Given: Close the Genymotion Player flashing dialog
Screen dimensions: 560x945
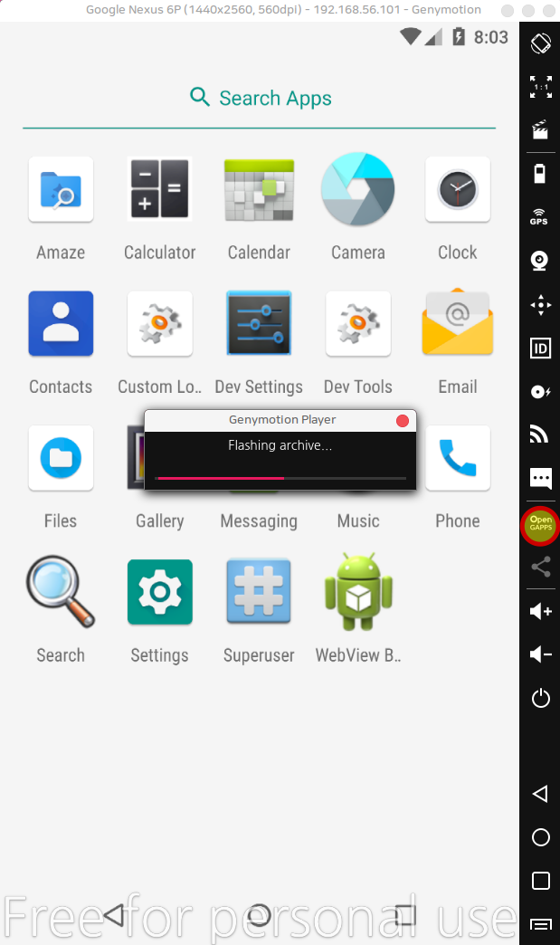Looking at the screenshot, I should (403, 421).
